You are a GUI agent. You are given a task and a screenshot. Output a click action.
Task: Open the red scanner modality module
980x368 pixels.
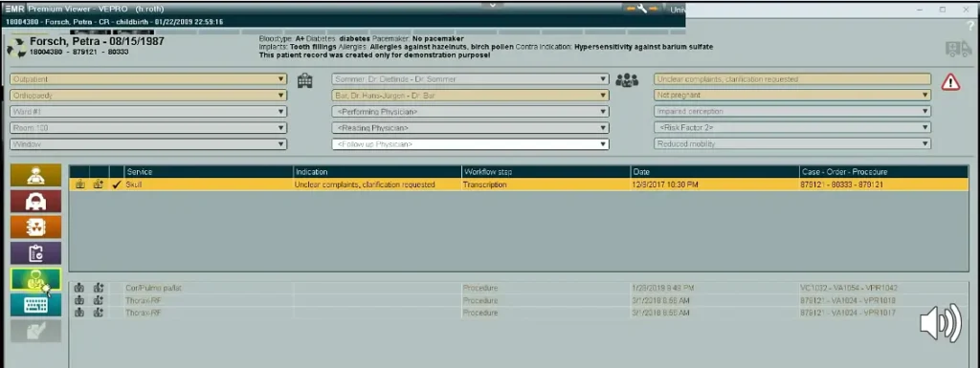[x=35, y=201]
